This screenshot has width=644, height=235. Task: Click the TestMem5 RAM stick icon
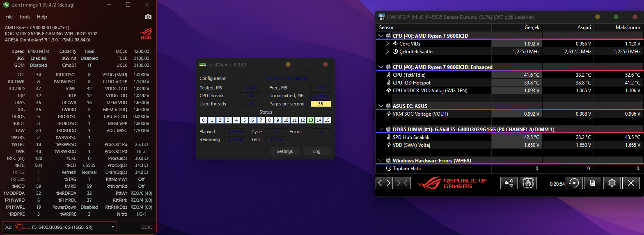[203, 65]
